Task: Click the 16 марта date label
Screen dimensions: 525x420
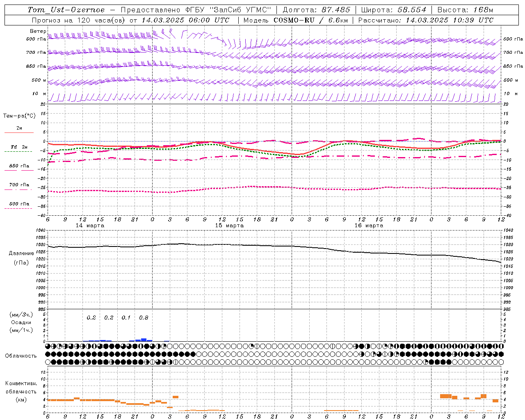Action: tap(369, 226)
